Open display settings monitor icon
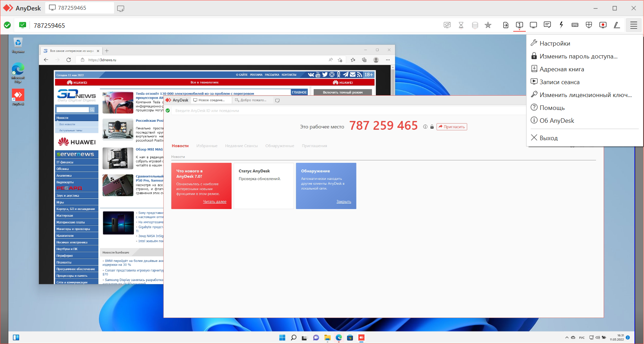644x344 pixels. coord(533,25)
